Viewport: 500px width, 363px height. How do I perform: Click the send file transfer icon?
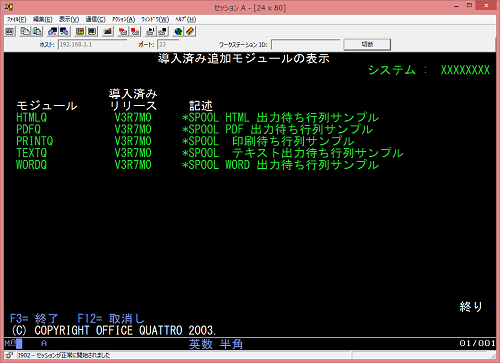pyautogui.click(x=53, y=31)
